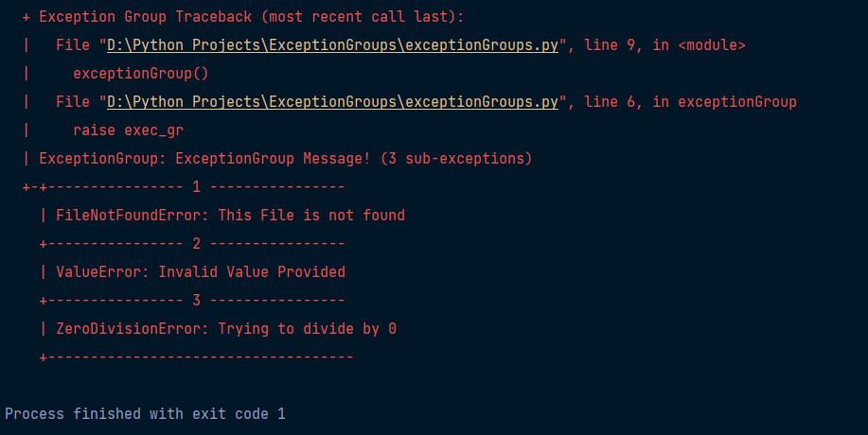Screen dimensions: 868x435
Task: Click the "This File is not found" message
Action: [311, 216]
